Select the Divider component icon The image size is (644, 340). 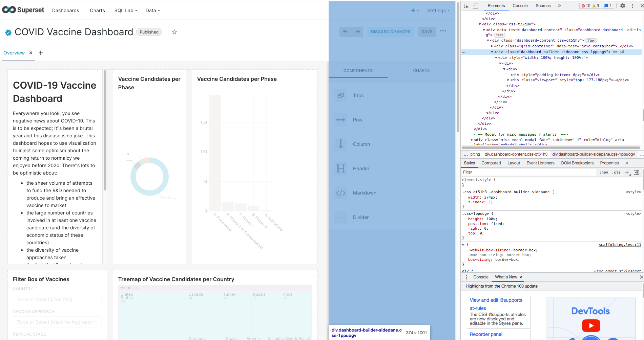pyautogui.click(x=341, y=217)
